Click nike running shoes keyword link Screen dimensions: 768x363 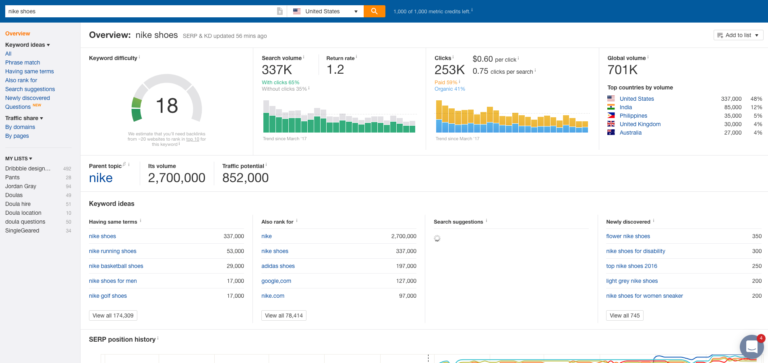(113, 251)
